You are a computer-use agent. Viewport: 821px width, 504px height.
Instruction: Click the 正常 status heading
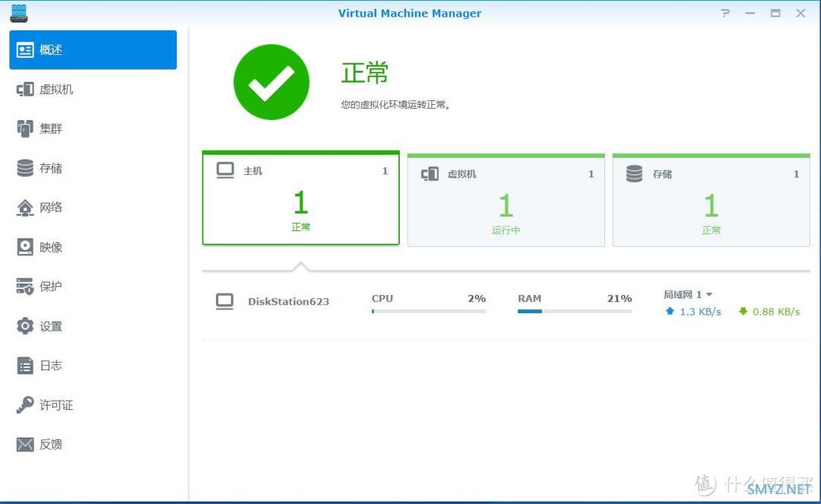365,73
